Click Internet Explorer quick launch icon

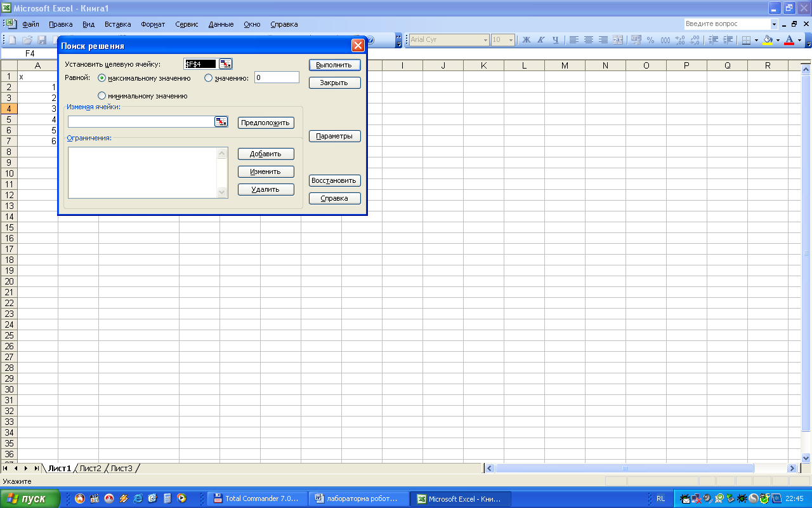(138, 498)
